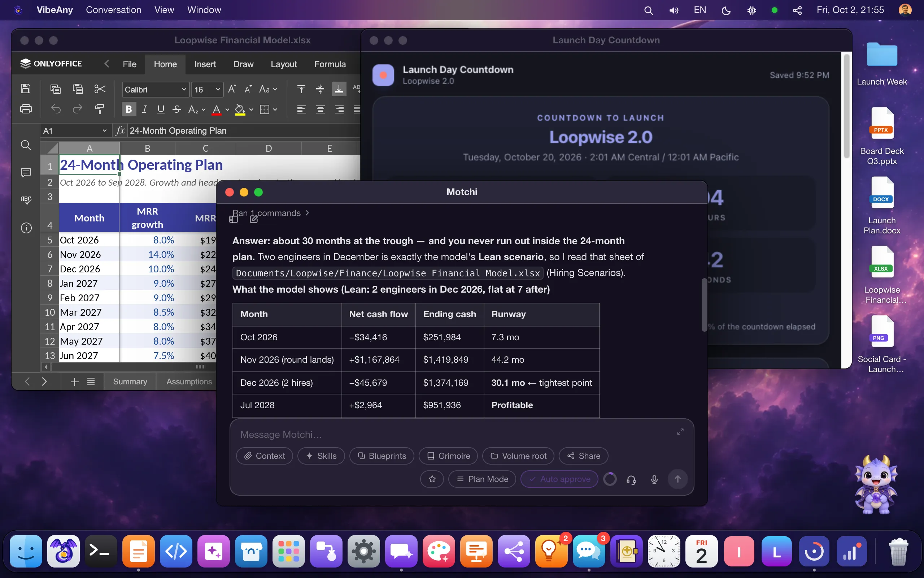Viewport: 924px width, 578px height.
Task: Open the borders dropdown arrow
Action: [275, 110]
